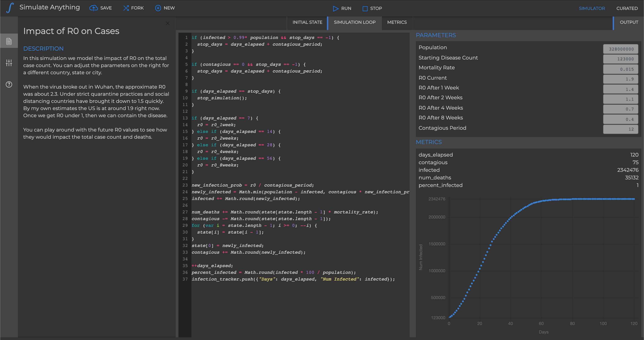Open the Output tab

[629, 22]
